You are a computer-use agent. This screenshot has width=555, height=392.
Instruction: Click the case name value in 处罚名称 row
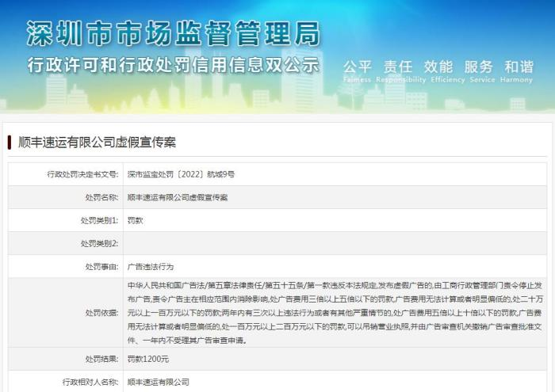click(x=178, y=196)
